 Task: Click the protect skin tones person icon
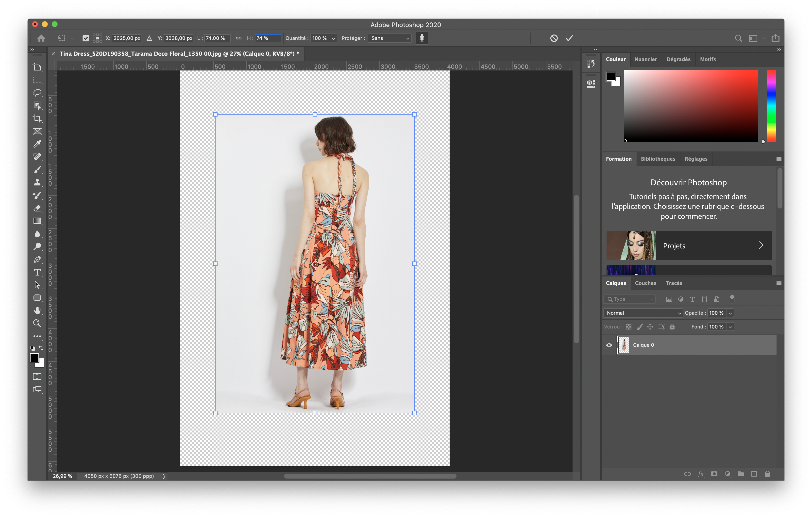(x=422, y=38)
